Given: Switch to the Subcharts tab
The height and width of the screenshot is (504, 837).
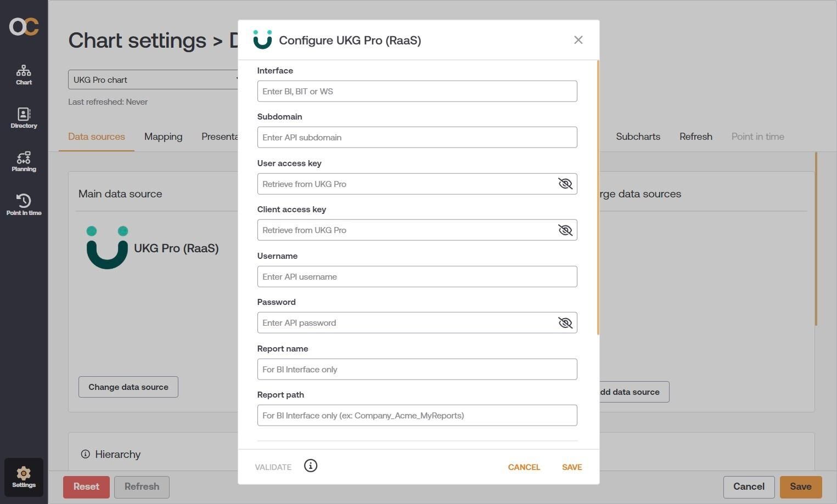Looking at the screenshot, I should [638, 137].
